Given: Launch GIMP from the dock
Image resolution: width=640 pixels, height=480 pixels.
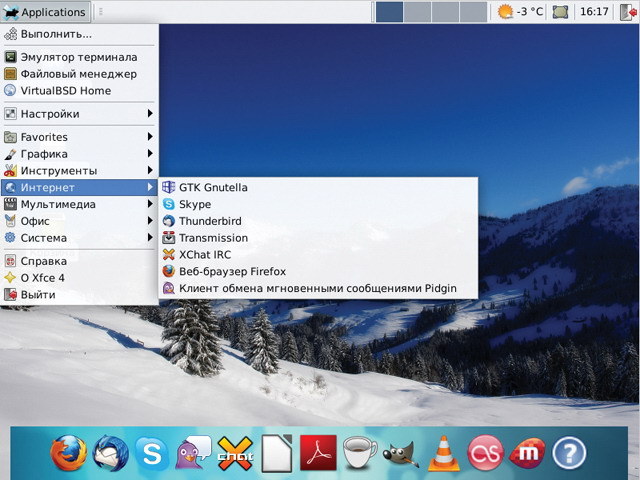Looking at the screenshot, I should click(401, 454).
